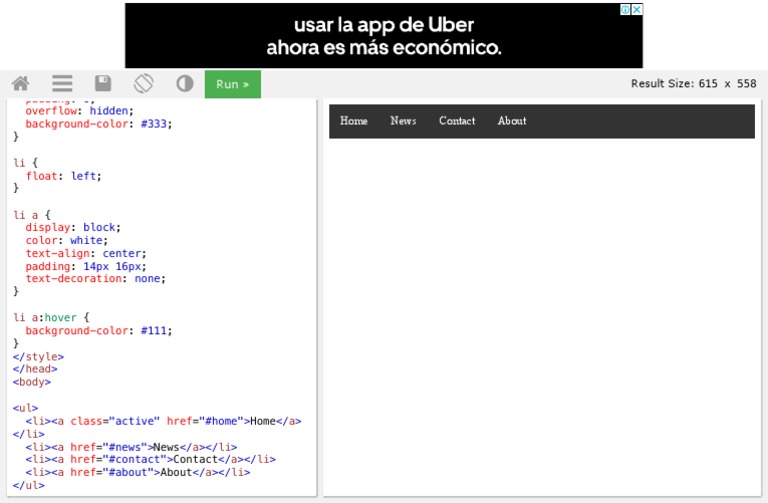Place cursor on the #333 color value
Screen dimensions: 768x503
coord(155,124)
